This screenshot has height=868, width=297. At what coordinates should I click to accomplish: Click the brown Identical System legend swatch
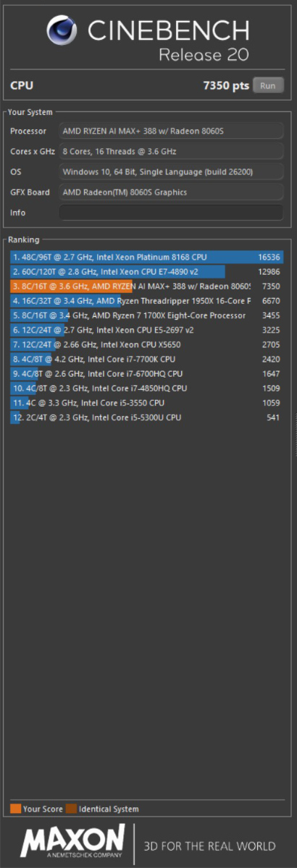point(71,809)
